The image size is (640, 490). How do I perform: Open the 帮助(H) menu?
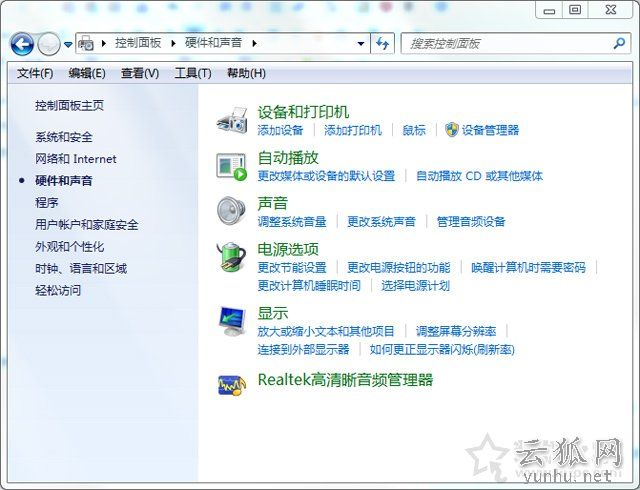click(x=246, y=74)
